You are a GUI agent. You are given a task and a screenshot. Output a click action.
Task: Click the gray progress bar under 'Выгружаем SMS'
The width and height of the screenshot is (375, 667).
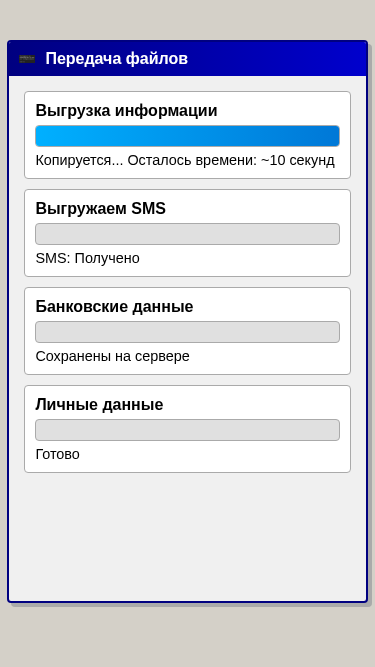point(188,234)
